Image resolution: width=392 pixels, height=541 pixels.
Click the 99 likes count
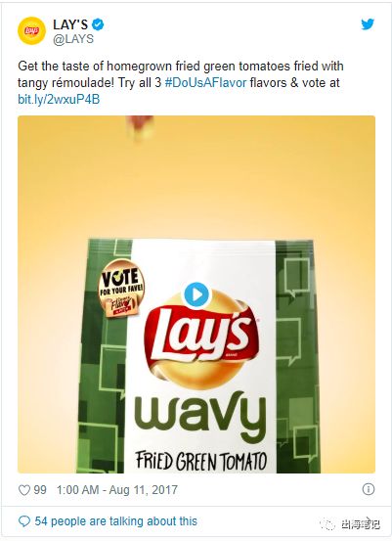(40, 490)
